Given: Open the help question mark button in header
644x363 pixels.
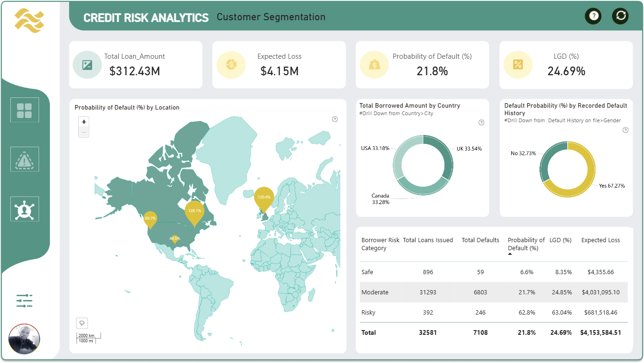Looking at the screenshot, I should pos(593,16).
